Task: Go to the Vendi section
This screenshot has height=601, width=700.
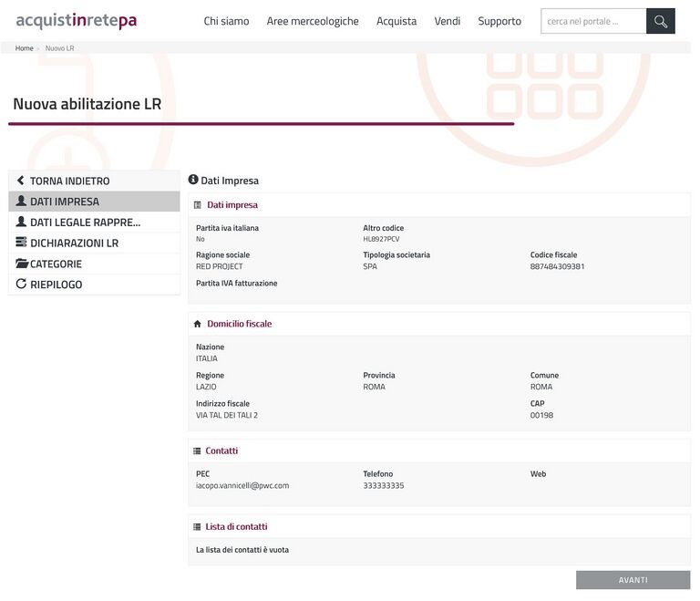Action: click(448, 21)
